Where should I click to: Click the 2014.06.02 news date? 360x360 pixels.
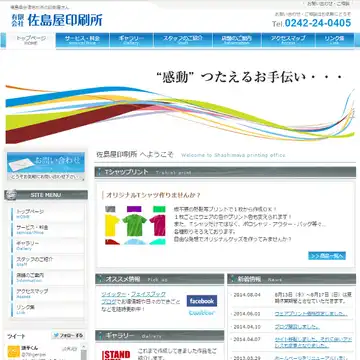click(x=247, y=314)
